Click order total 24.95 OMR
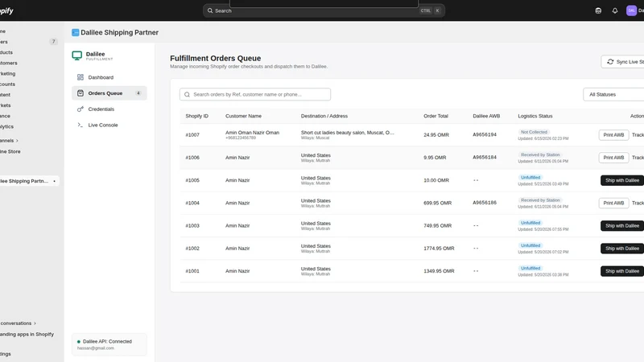This screenshot has height=362, width=644. pyautogui.click(x=436, y=134)
